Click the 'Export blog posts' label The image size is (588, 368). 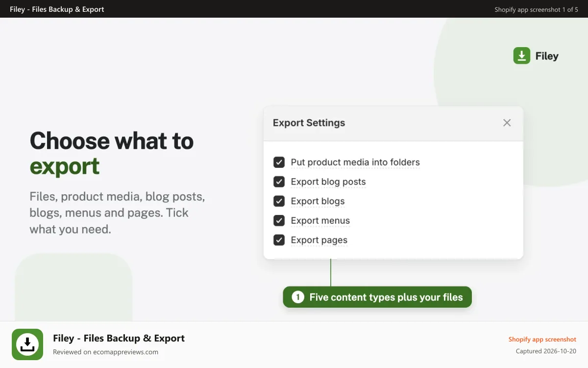(328, 182)
